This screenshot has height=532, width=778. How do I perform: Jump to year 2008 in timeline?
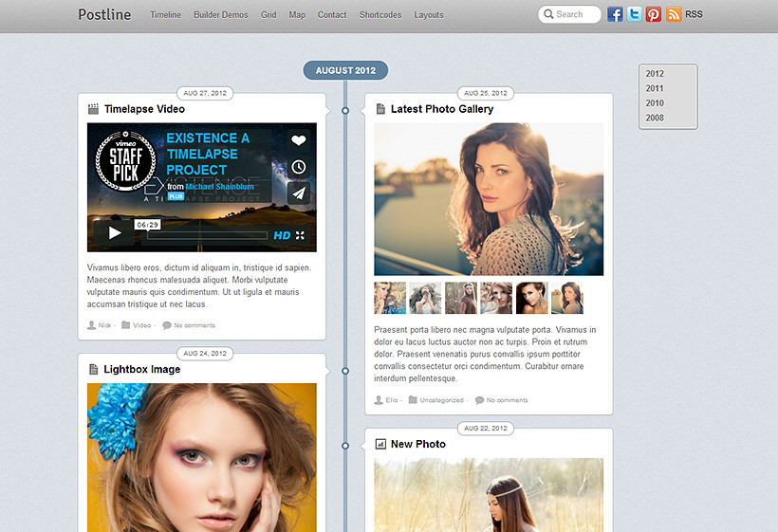click(x=656, y=118)
